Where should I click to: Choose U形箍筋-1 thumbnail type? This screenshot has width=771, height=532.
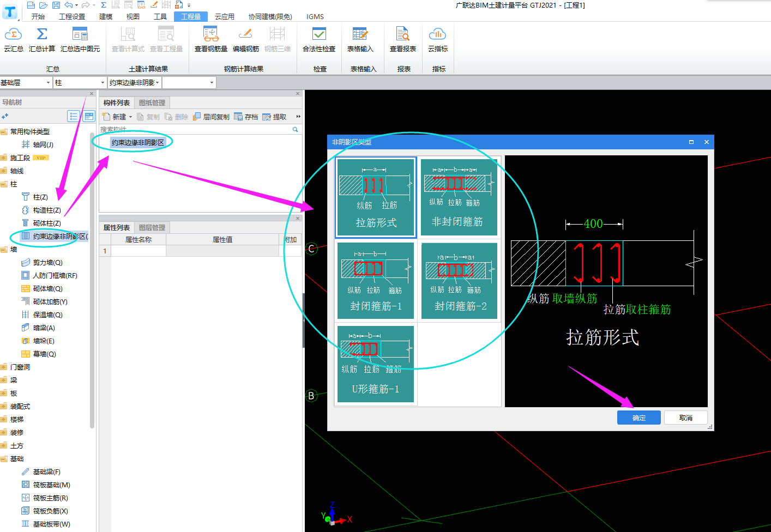376,364
